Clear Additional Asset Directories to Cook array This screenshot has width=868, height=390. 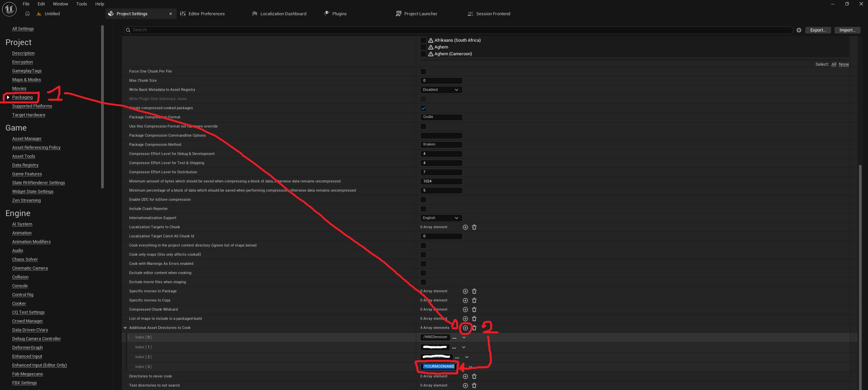click(474, 328)
